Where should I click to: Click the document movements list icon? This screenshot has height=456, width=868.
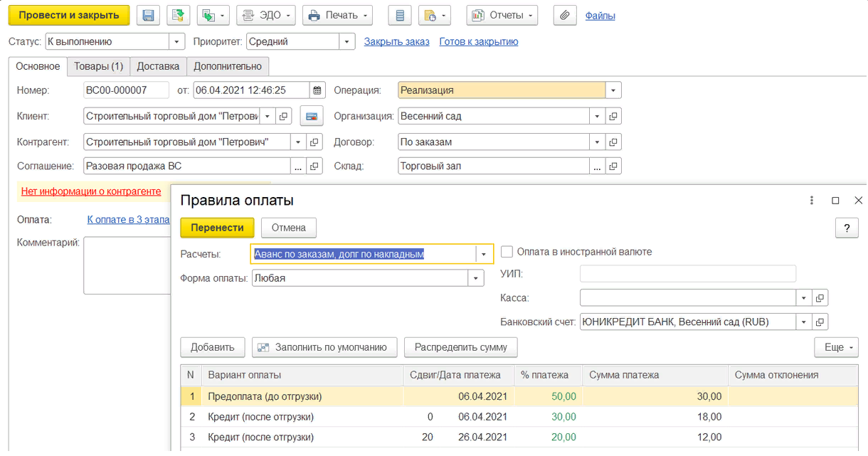(x=400, y=16)
